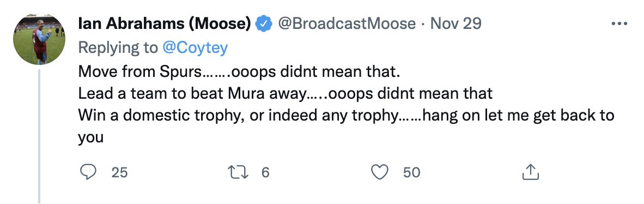Open Ian Abrahams' profile picture
Screen dimensions: 644x204
coord(39,39)
